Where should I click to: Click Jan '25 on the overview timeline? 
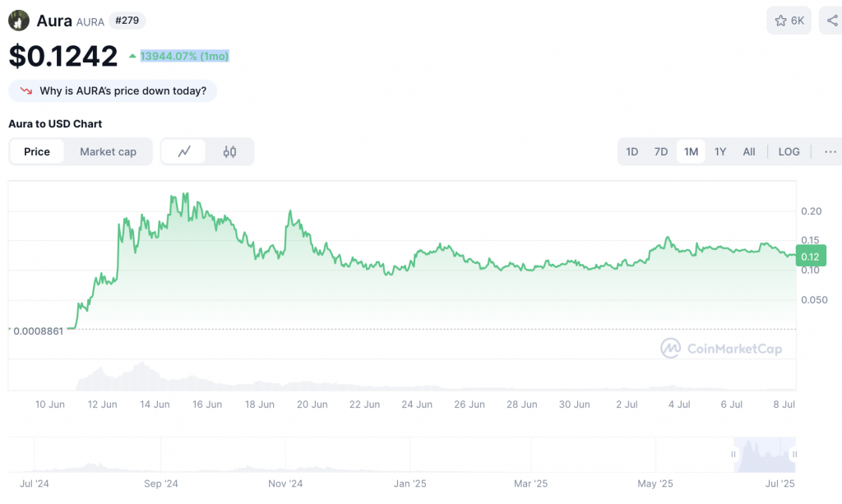(x=409, y=483)
